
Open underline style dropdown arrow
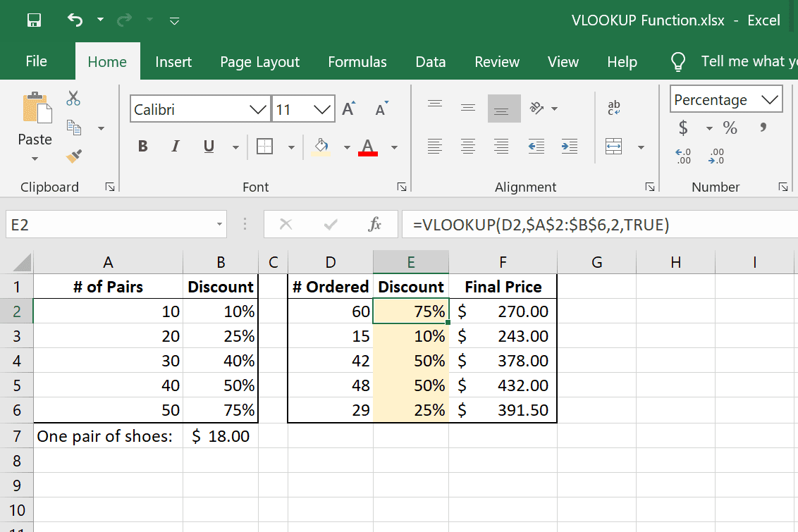235,147
